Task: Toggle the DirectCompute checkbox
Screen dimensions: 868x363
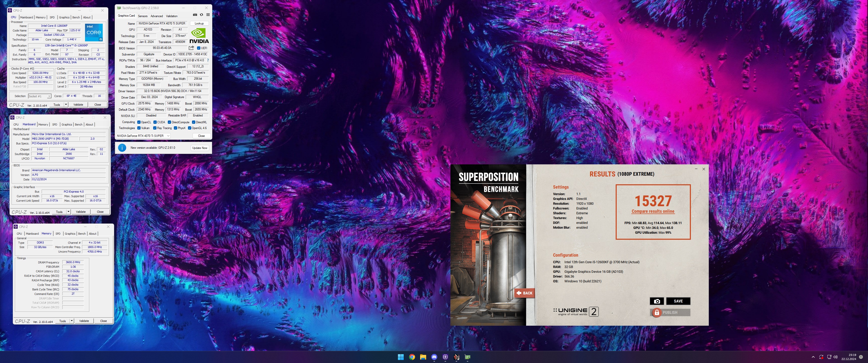Action: 170,122
